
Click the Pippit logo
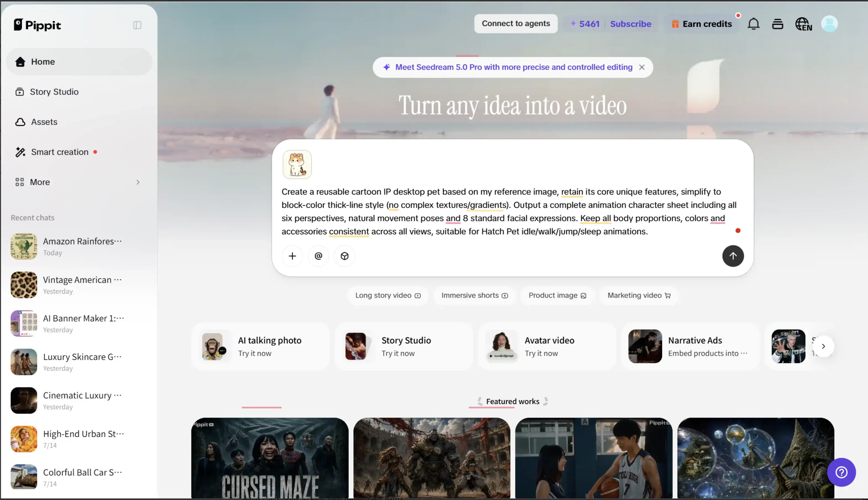point(38,25)
